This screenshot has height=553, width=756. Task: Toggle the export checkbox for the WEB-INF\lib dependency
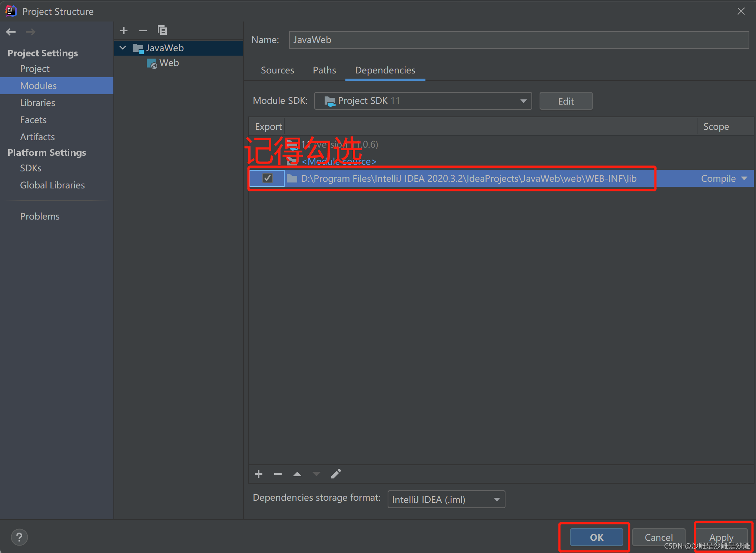coord(267,178)
